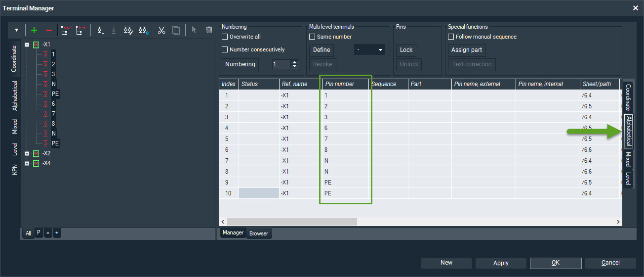Click the tree icon labeled 1-4
Image resolution: width=644 pixels, height=277 pixels.
(x=80, y=30)
